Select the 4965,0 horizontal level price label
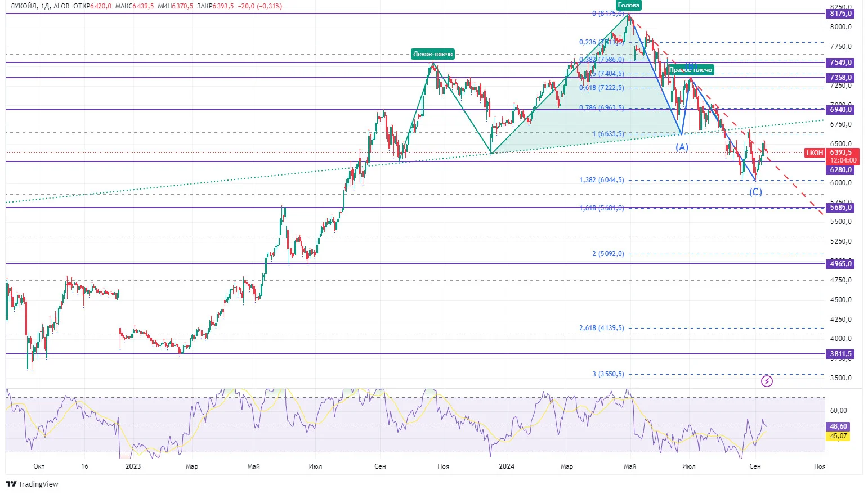Viewport: 868px width, 494px height. (841, 264)
